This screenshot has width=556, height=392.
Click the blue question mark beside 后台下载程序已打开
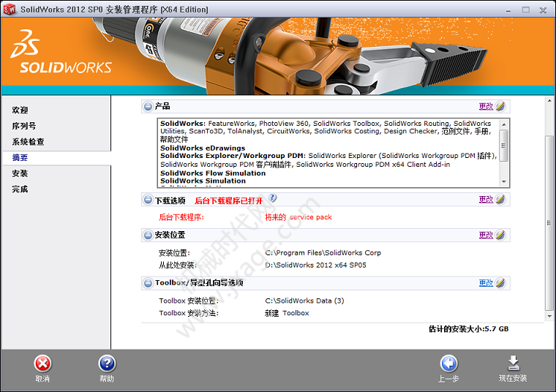(x=272, y=197)
